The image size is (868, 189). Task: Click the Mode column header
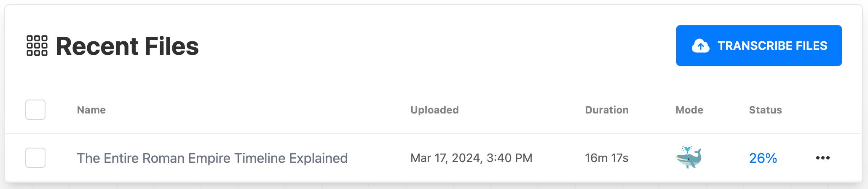point(689,110)
